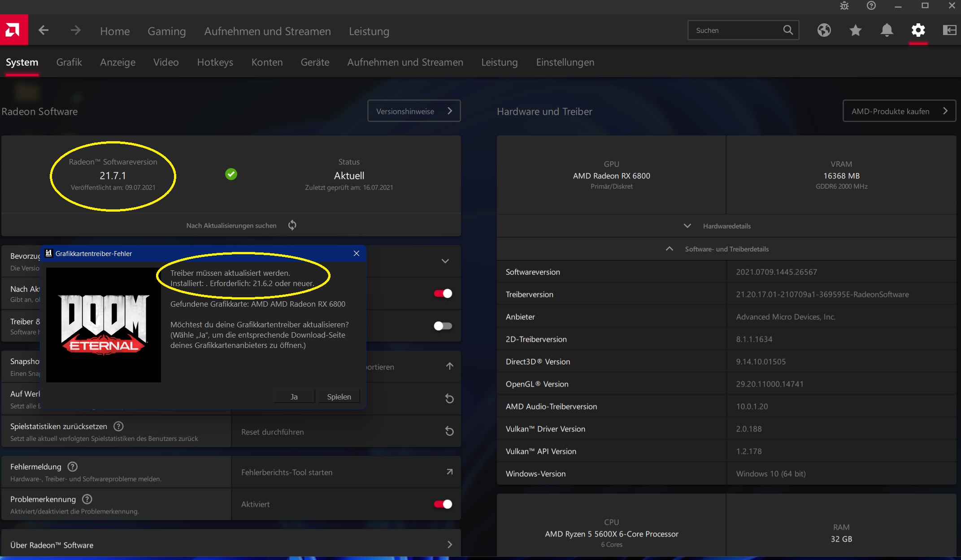Image resolution: width=961 pixels, height=560 pixels.
Task: Open Versionshinweise
Action: tap(414, 111)
